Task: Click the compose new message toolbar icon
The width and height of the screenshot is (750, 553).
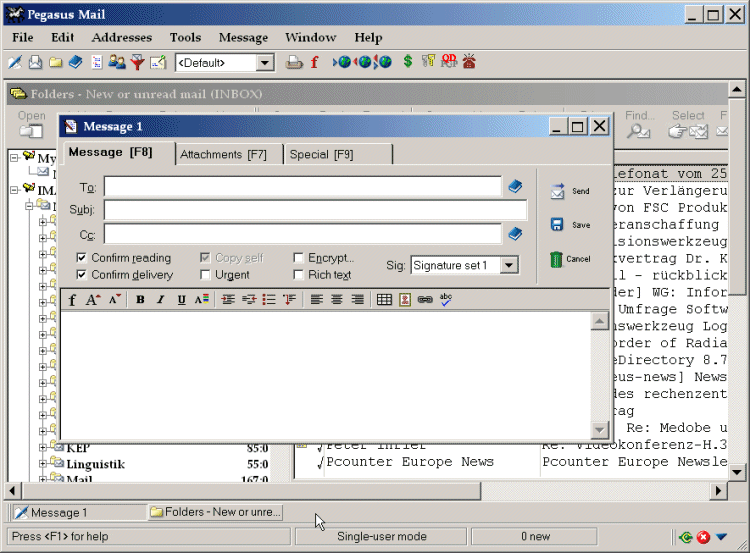Action: pyautogui.click(x=15, y=62)
